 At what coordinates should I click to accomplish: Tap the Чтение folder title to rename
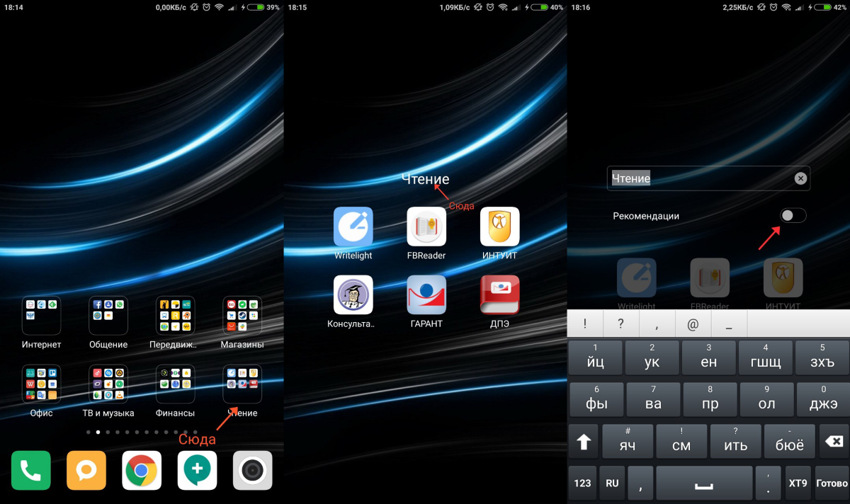tap(426, 180)
